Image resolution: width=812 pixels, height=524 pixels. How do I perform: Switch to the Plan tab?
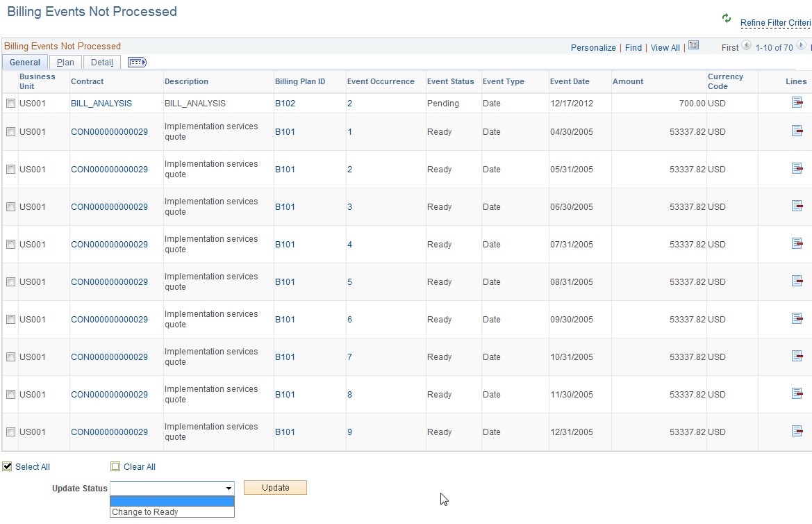pos(65,62)
